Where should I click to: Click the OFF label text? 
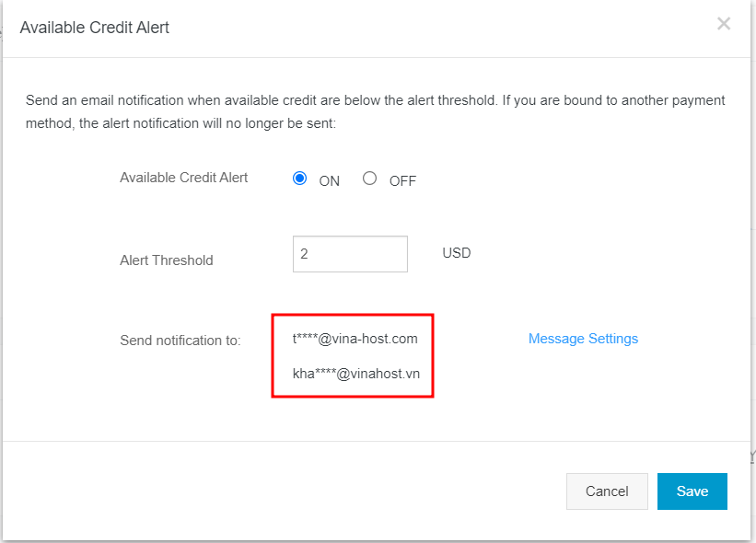click(402, 181)
